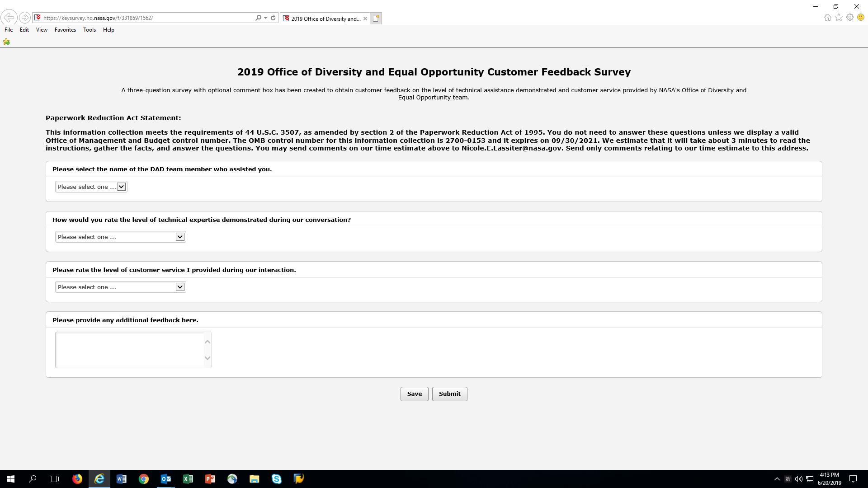
Task: Click the Save button
Action: tap(414, 394)
